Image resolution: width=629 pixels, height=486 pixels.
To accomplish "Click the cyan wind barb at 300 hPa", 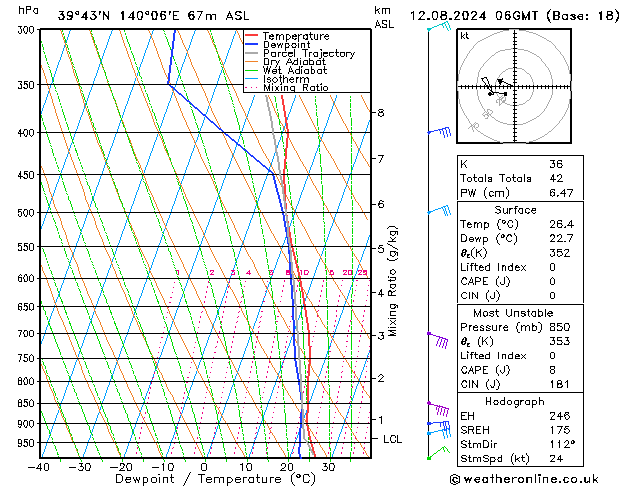I will (437, 27).
